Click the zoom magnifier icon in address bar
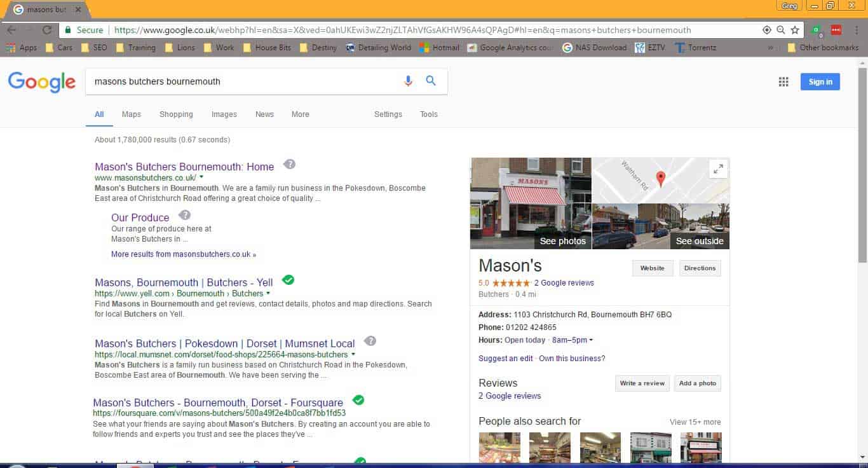This screenshot has height=468, width=868. [x=781, y=30]
